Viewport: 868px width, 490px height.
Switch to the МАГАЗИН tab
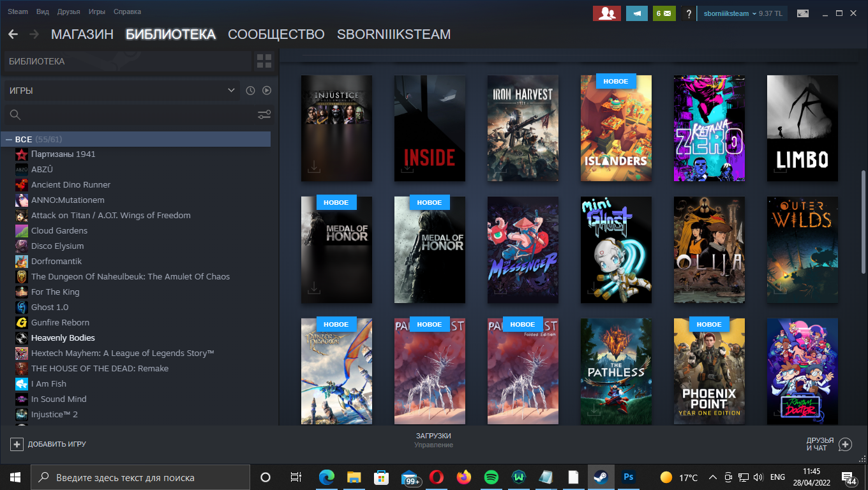(82, 34)
